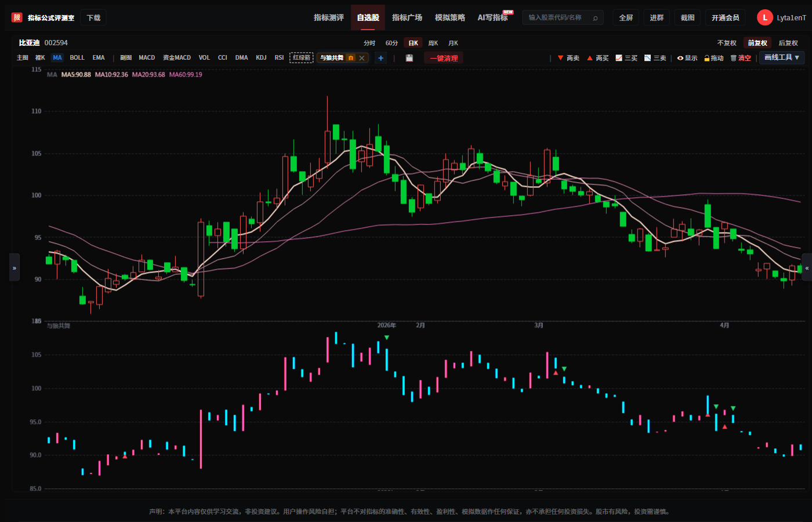This screenshot has height=522, width=812.
Task: Switch to the 60分 timeframe
Action: (392, 43)
